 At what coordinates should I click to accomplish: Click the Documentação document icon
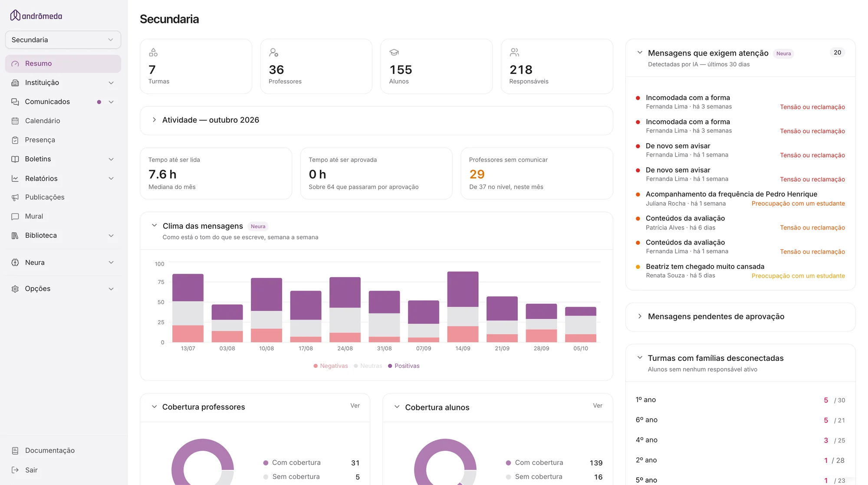tap(15, 451)
